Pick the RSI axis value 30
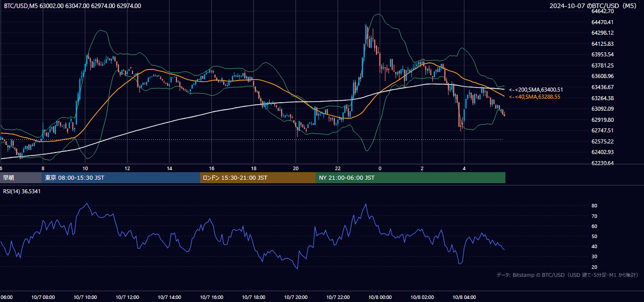The image size is (644, 302). tap(595, 257)
